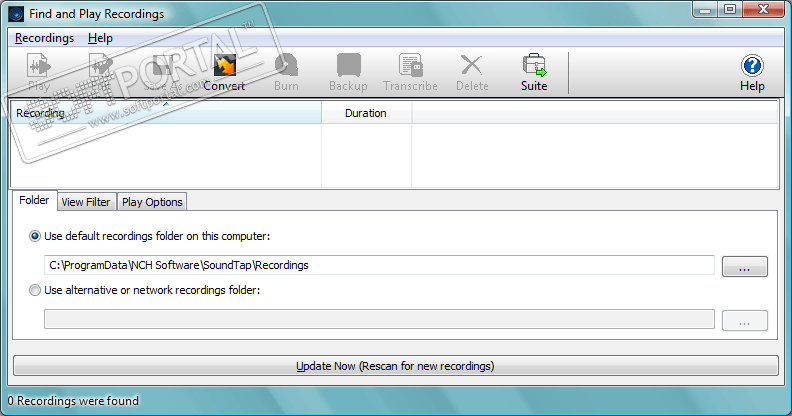This screenshot has width=792, height=416.
Task: Switch to the Play Options tab
Action: pyautogui.click(x=152, y=202)
